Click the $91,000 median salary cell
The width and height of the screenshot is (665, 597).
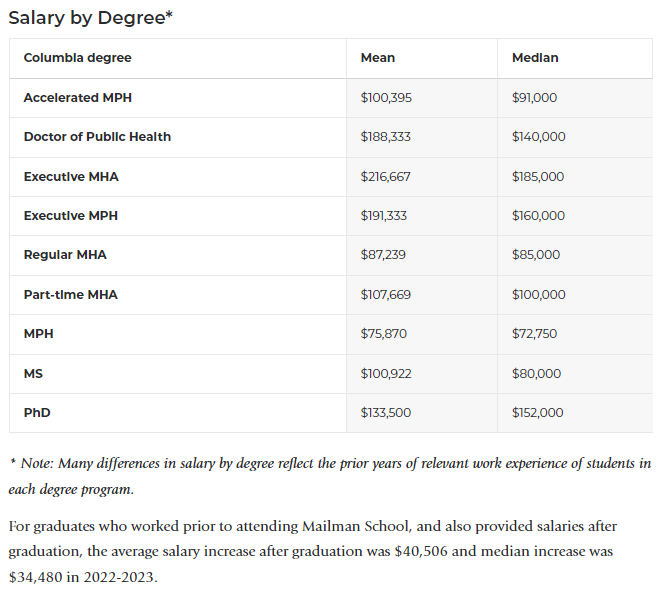click(x=534, y=98)
